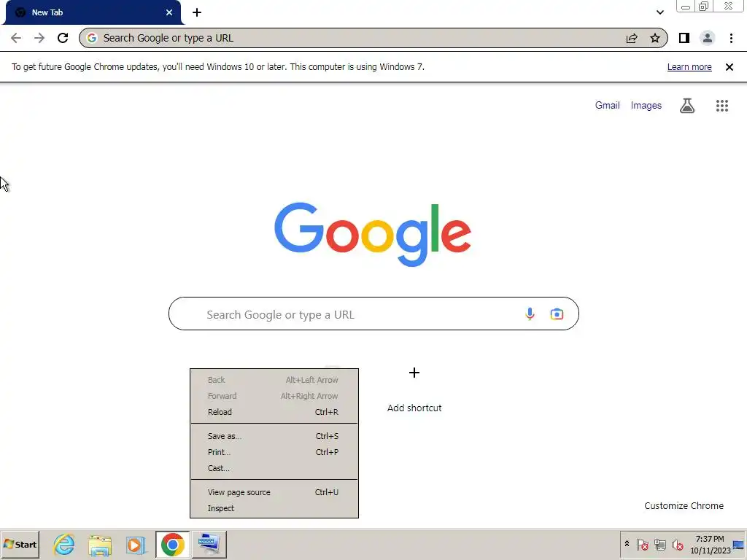The height and width of the screenshot is (560, 747).
Task: Choose Inspect from the context menu
Action: [x=274, y=508]
